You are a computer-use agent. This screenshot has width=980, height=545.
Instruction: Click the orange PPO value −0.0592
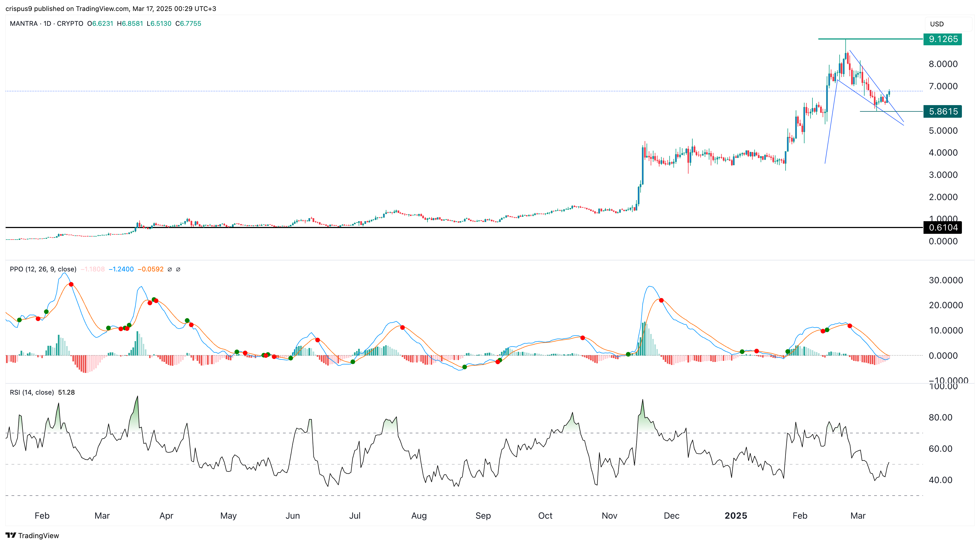pos(150,269)
